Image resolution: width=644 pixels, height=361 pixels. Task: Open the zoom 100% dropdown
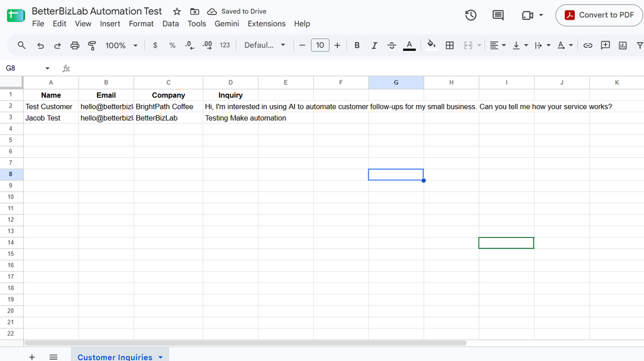tap(121, 45)
